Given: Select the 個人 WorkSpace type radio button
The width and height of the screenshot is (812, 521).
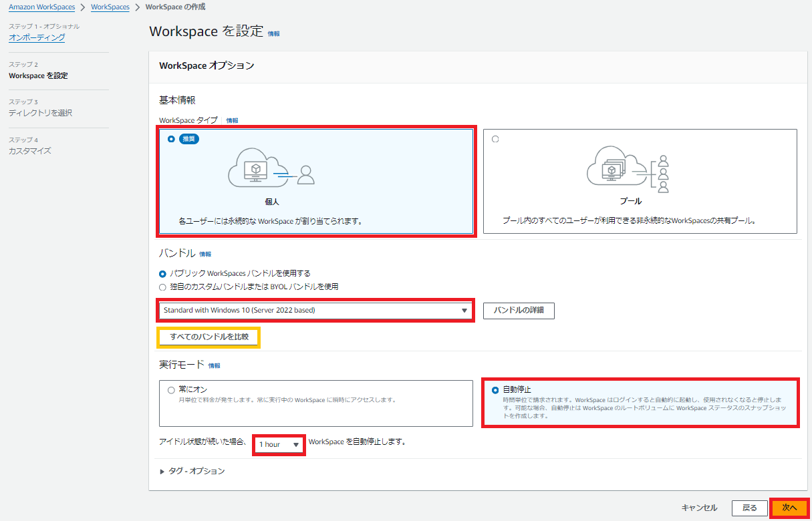Looking at the screenshot, I should click(x=171, y=139).
